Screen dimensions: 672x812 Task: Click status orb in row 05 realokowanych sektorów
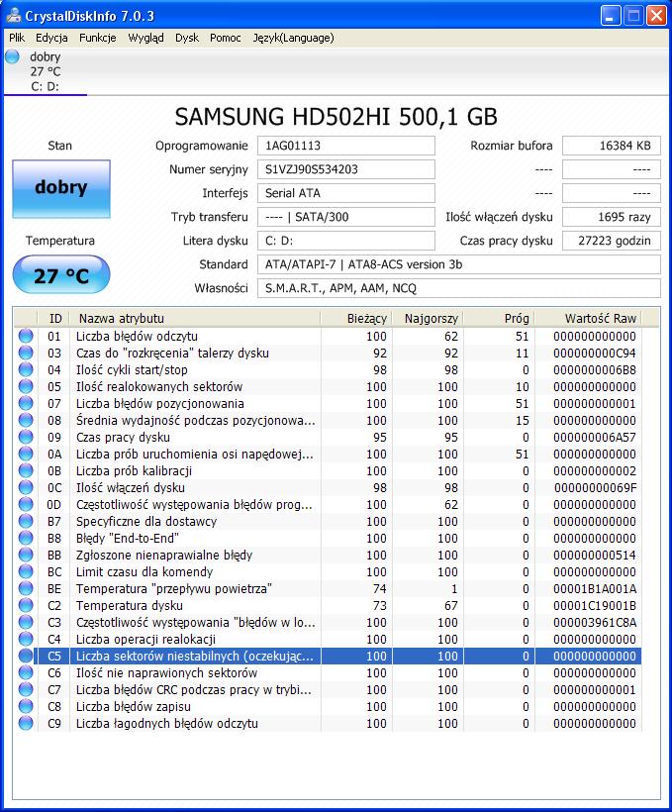point(26,386)
